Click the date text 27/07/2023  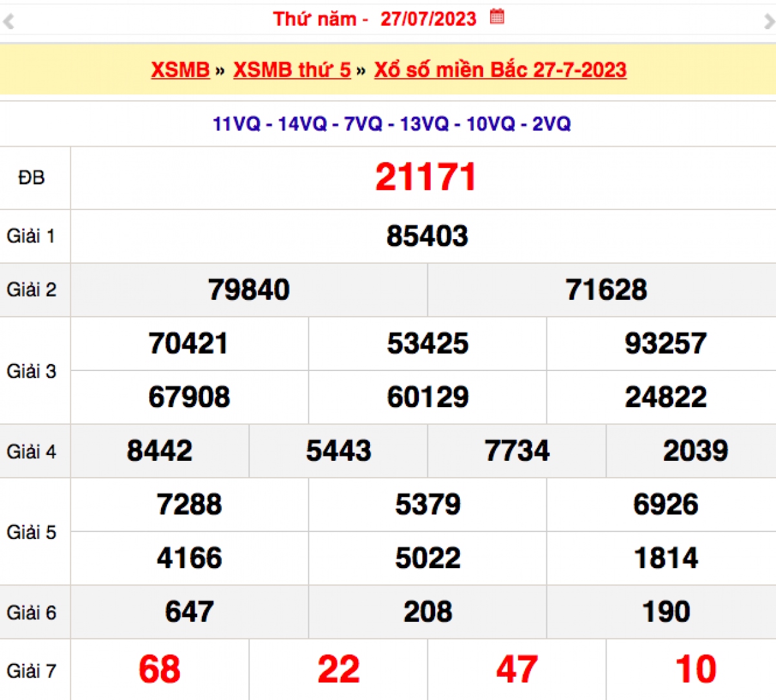[x=428, y=19]
